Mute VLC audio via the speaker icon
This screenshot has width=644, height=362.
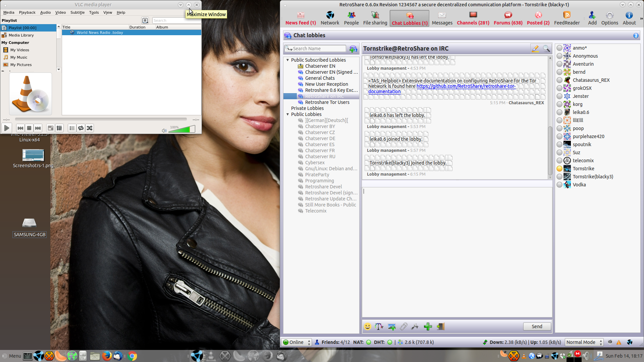coord(164,130)
